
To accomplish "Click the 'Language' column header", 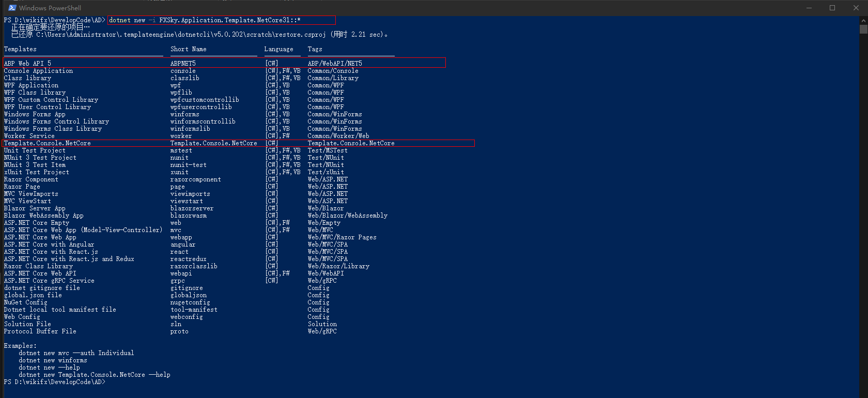I will [x=278, y=49].
